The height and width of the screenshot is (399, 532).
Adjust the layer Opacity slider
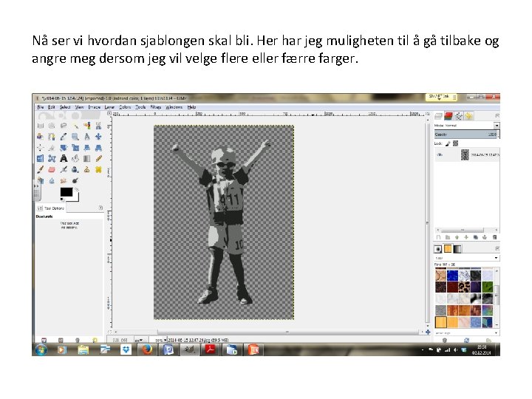(x=465, y=134)
